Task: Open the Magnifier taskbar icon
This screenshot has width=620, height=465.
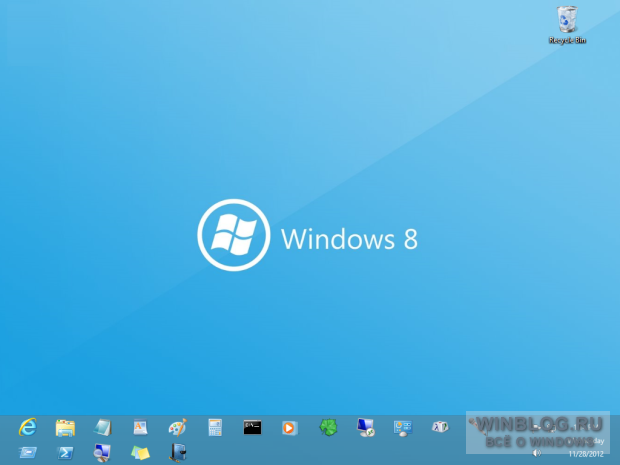Action: point(102,453)
